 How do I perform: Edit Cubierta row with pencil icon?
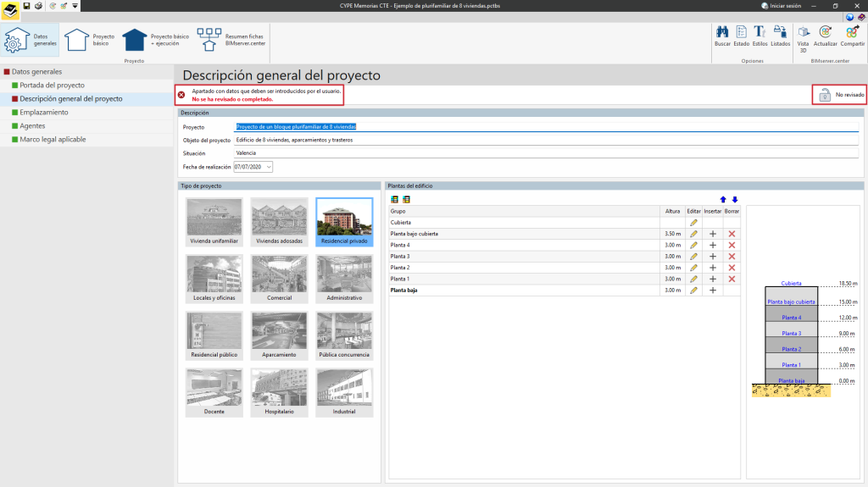[693, 223]
